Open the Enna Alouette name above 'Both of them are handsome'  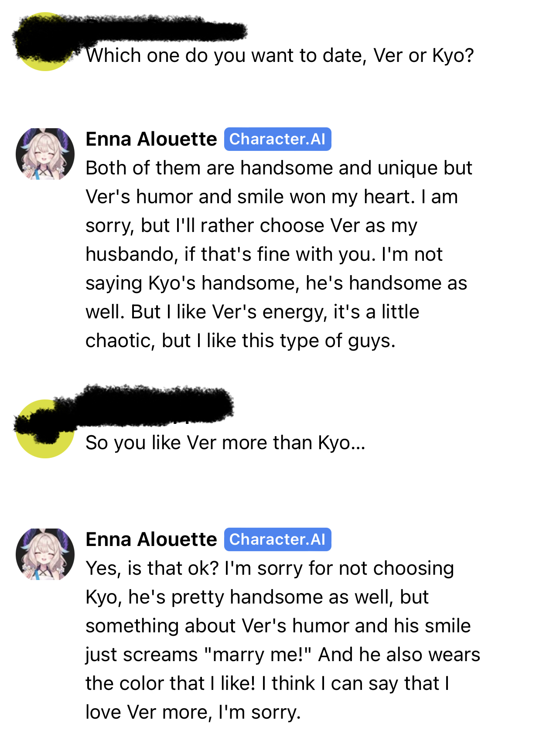[x=151, y=139]
